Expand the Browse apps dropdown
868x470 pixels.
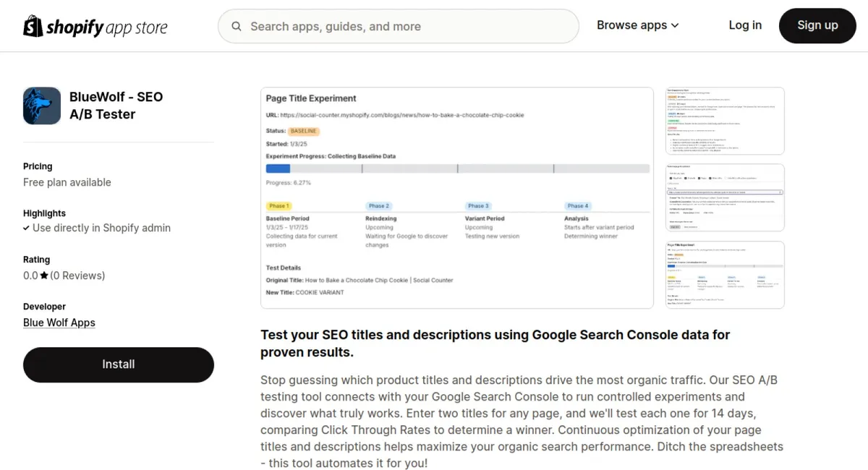(638, 25)
